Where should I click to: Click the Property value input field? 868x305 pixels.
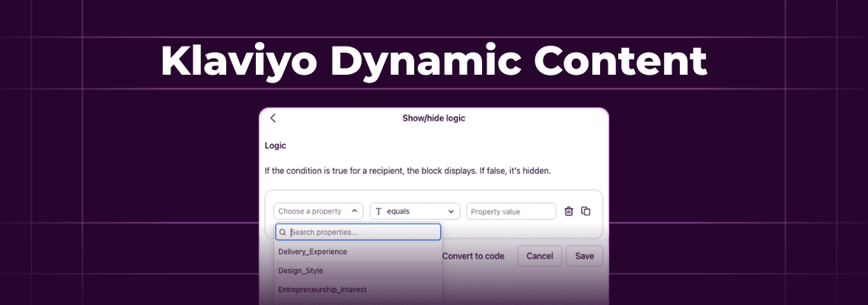click(512, 211)
